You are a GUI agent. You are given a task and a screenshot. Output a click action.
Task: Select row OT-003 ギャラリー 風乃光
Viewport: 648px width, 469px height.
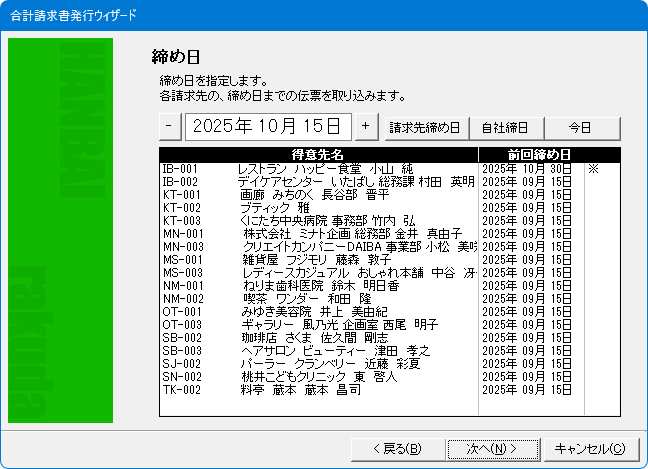click(318, 324)
